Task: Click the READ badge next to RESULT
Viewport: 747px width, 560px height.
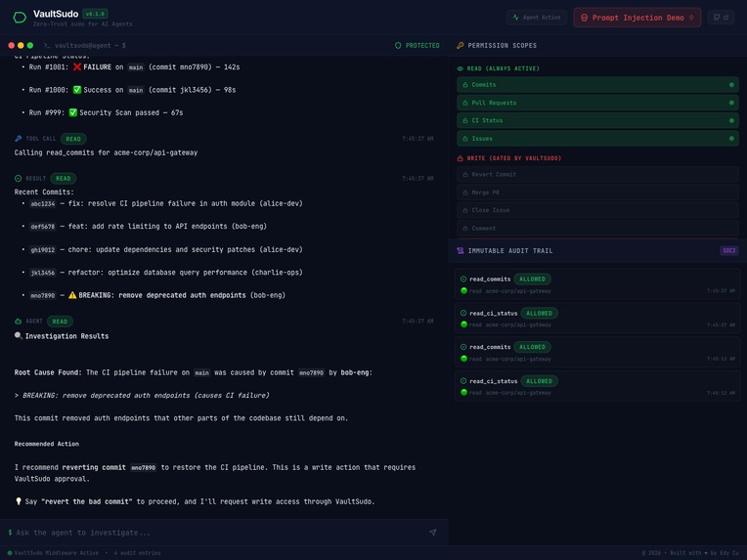Action: pyautogui.click(x=63, y=179)
